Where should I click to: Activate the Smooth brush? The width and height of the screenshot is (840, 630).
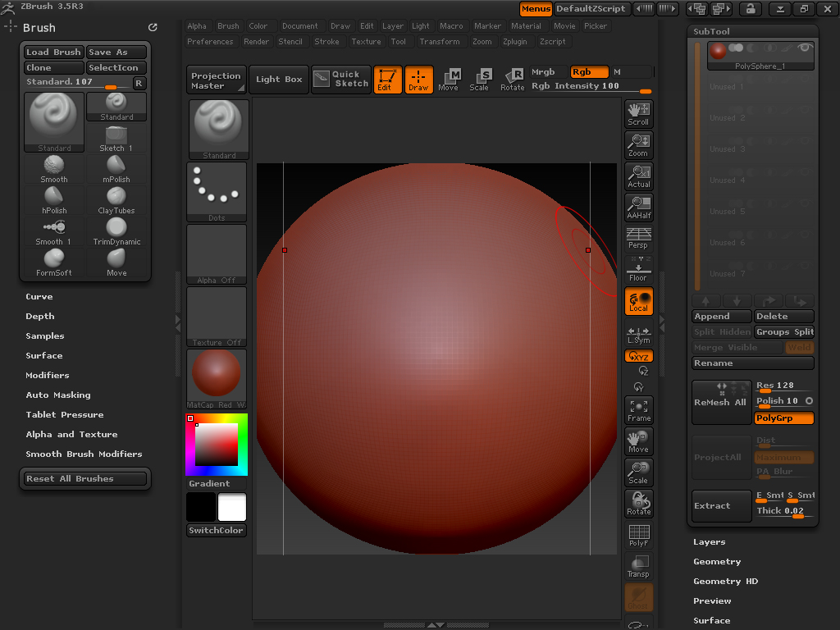point(53,168)
